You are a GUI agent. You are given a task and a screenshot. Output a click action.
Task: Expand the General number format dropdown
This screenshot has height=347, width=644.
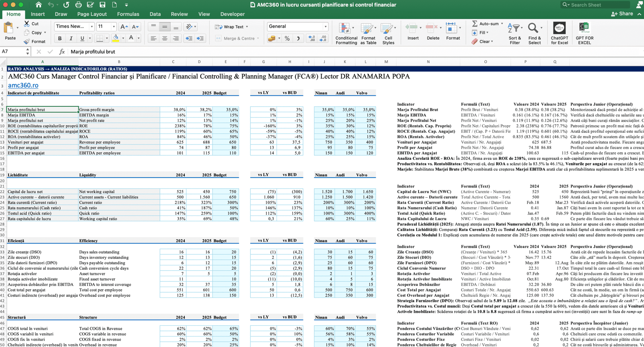click(x=325, y=27)
